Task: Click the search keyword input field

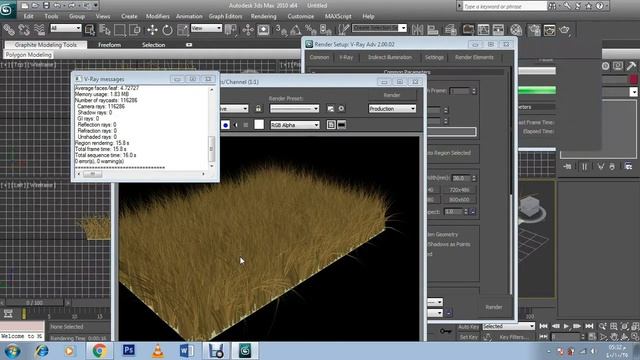Action: (x=505, y=6)
